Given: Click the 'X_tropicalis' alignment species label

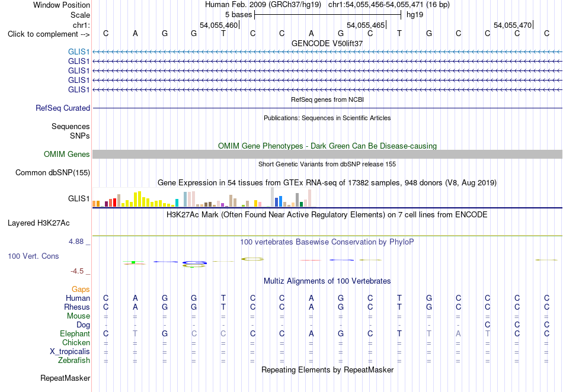Looking at the screenshot, I should (x=70, y=352).
